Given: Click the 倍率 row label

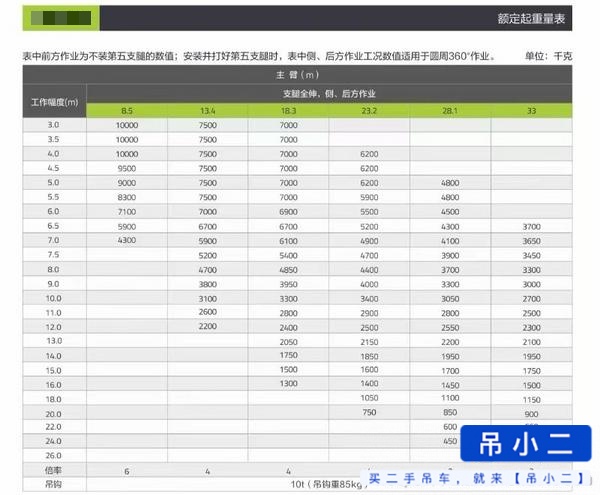Looking at the screenshot, I should [x=53, y=471].
